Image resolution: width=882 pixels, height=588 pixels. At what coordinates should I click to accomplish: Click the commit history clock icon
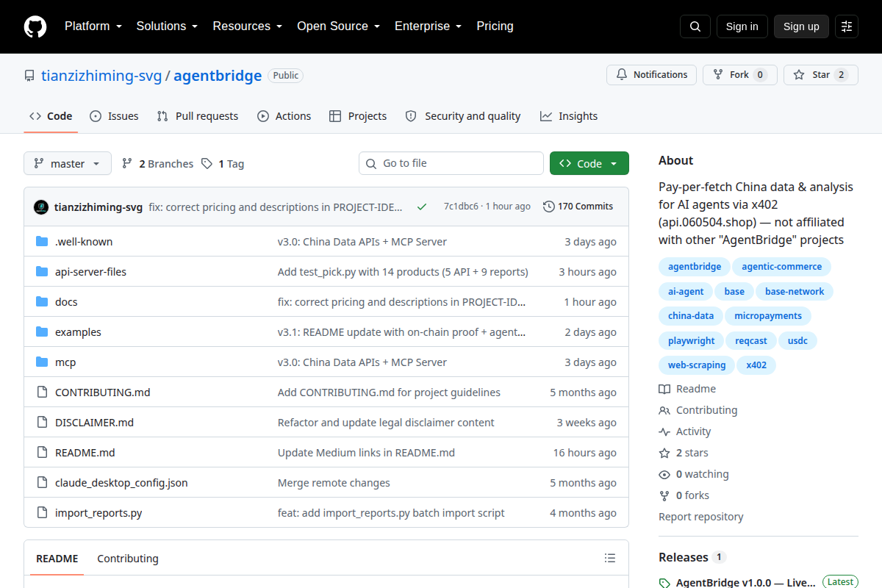548,207
